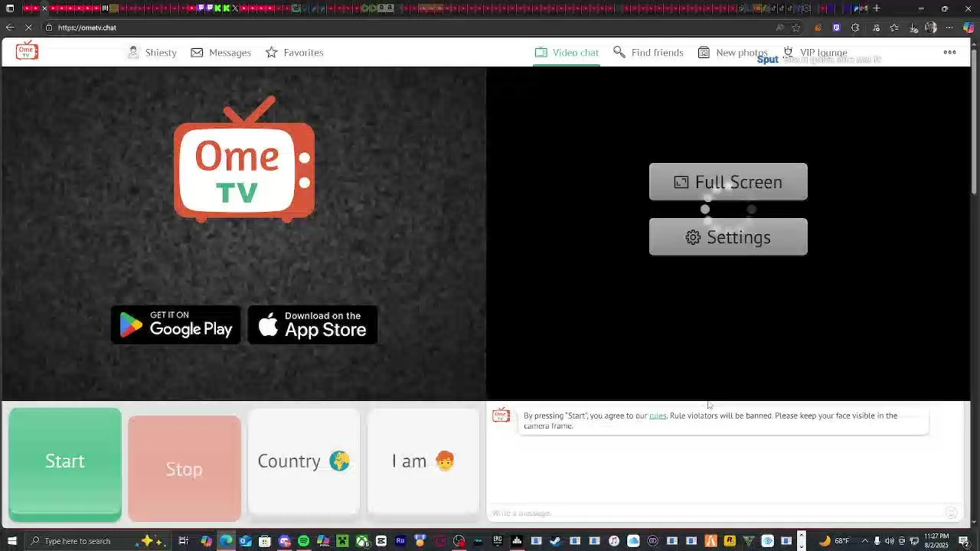Screen dimensions: 980x551
Task: Open the 'I am' gender selector
Action: [x=423, y=461]
